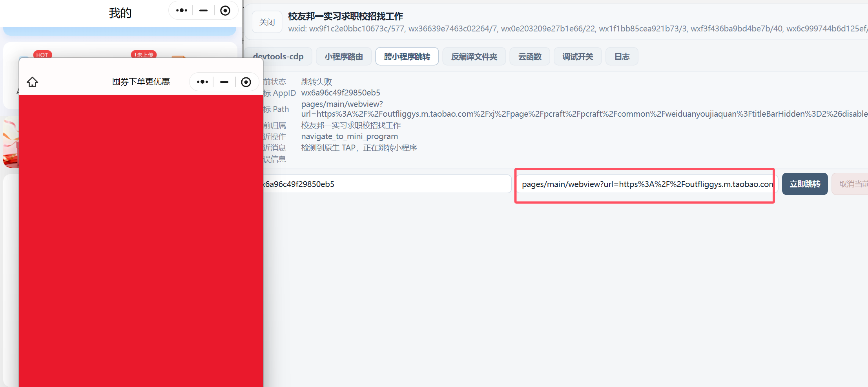
Task: Click the 囤券下单更优惠 title text
Action: point(141,82)
